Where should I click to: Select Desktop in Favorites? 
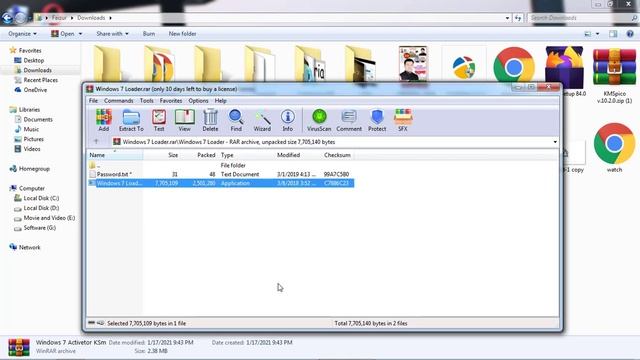(x=33, y=60)
